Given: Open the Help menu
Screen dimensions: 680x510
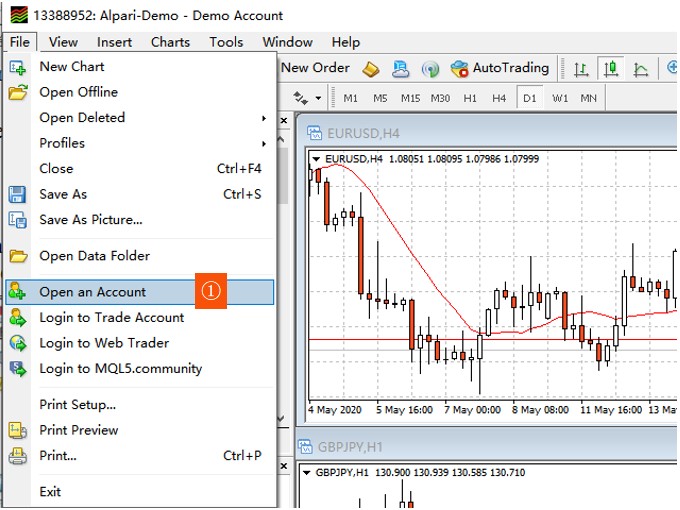Looking at the screenshot, I should (346, 42).
